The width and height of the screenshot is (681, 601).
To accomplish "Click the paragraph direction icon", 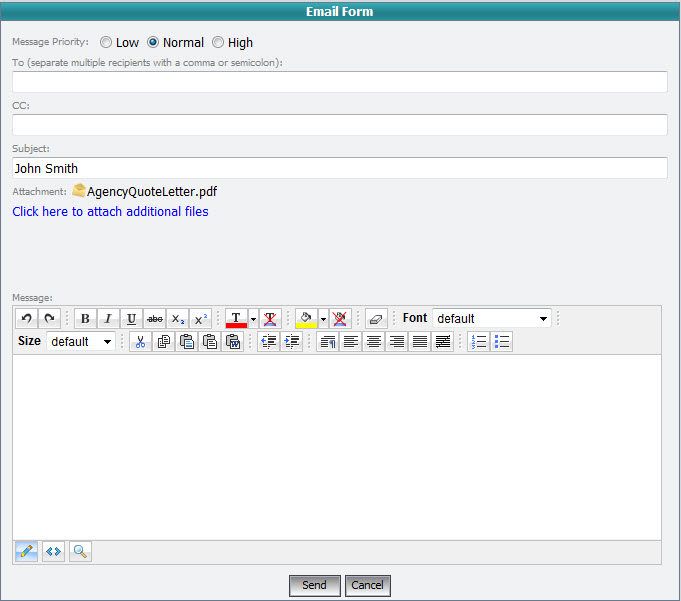I will 327,342.
